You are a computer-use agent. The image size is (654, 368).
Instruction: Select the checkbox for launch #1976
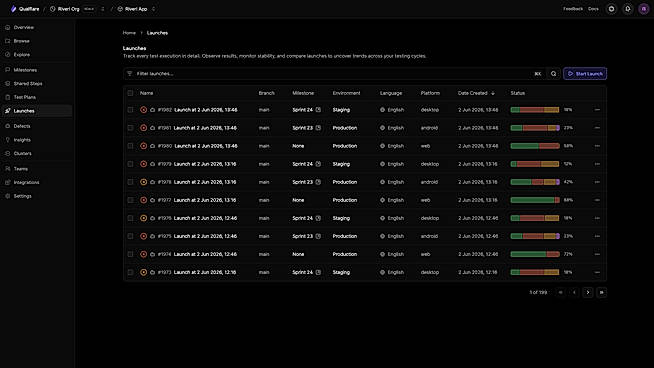coord(131,218)
